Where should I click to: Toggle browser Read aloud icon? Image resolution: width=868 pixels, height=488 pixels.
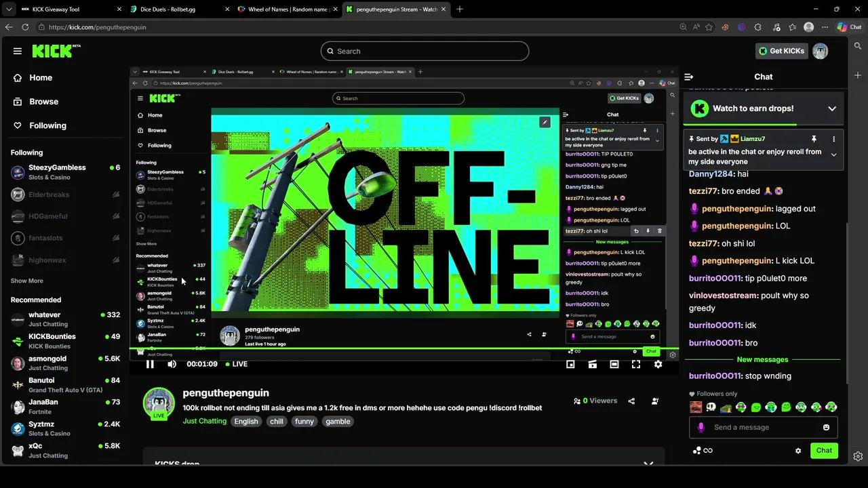coord(696,27)
